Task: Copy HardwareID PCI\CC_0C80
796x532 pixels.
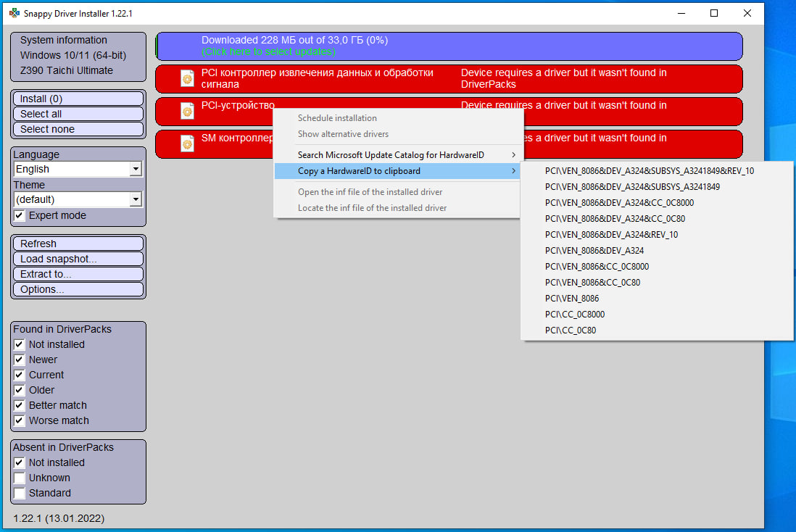Action: [x=657, y=330]
